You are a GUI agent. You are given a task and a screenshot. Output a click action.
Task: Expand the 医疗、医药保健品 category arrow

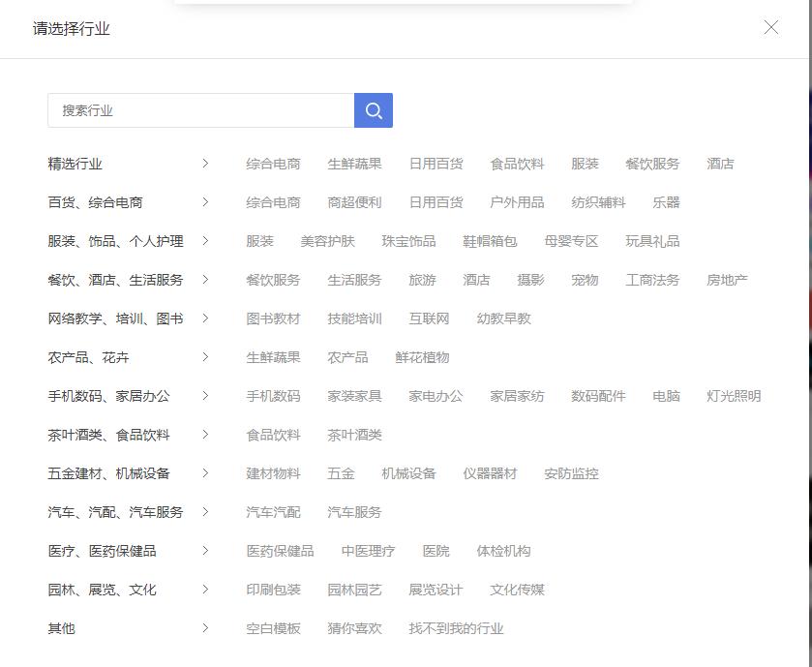[205, 551]
